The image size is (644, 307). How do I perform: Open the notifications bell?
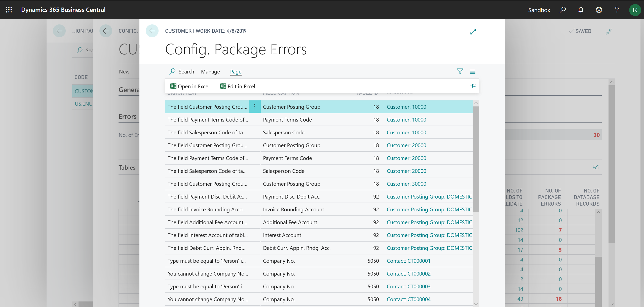(x=581, y=10)
